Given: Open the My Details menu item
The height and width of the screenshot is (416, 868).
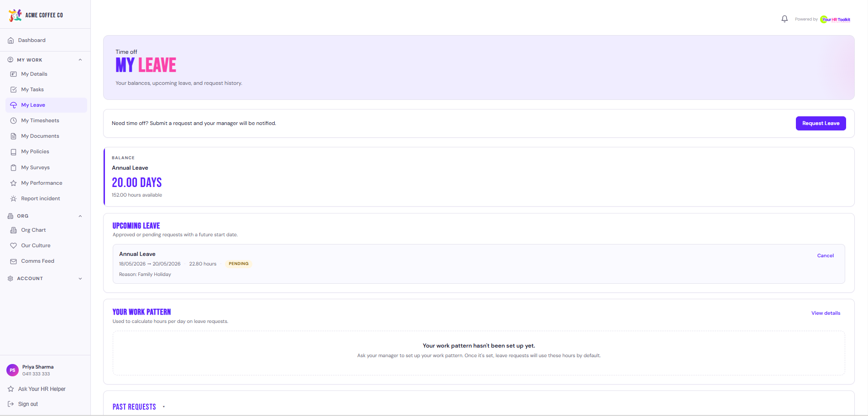Looking at the screenshot, I should tap(46, 74).
